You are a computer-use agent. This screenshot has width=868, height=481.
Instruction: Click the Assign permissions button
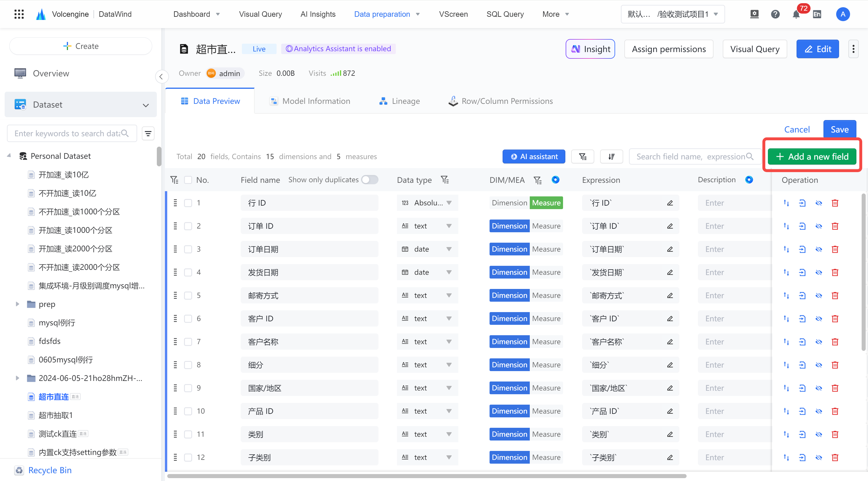tap(669, 49)
